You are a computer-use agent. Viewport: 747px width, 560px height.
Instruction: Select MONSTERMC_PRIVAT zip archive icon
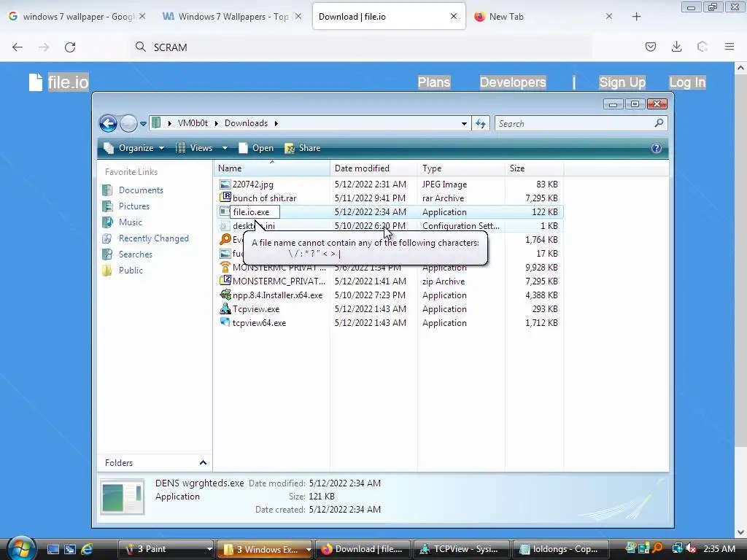pos(225,281)
